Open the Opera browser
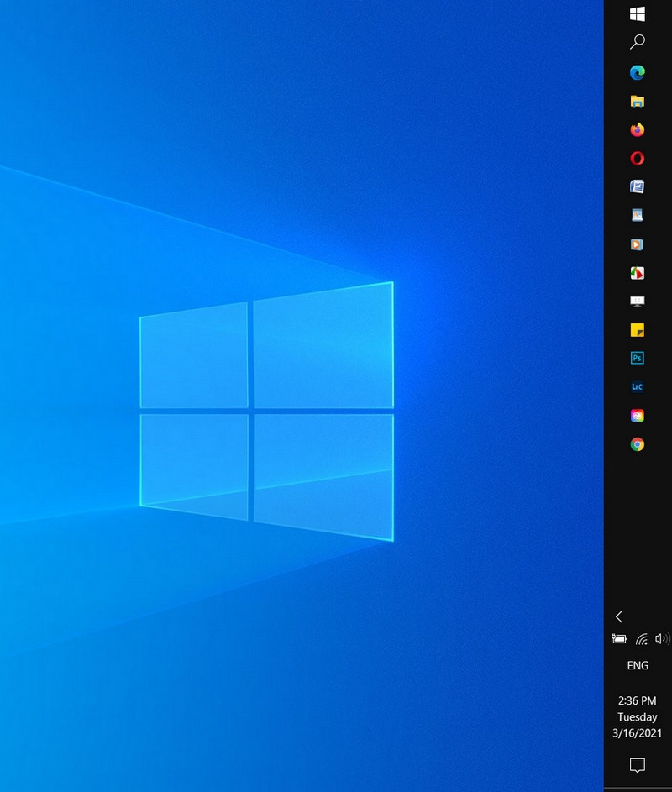The width and height of the screenshot is (672, 792). [x=637, y=158]
